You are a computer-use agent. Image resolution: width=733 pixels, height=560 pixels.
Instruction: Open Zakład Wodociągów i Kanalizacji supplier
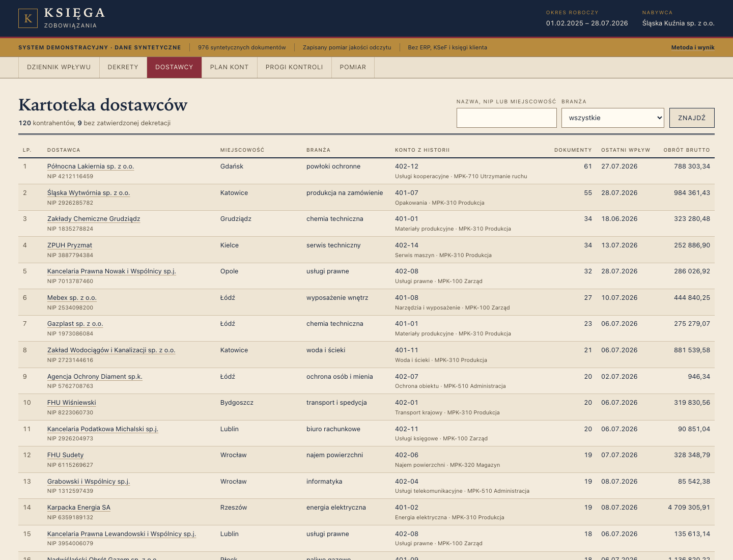click(111, 350)
